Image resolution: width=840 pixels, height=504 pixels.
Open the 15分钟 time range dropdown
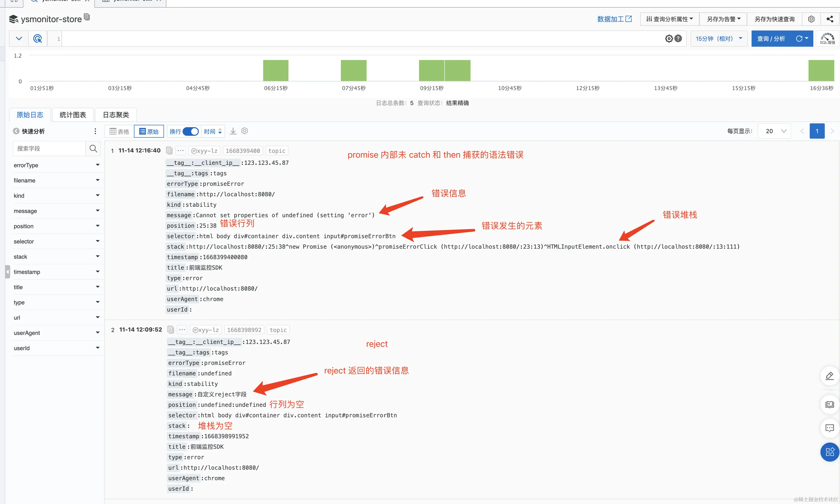click(x=719, y=39)
